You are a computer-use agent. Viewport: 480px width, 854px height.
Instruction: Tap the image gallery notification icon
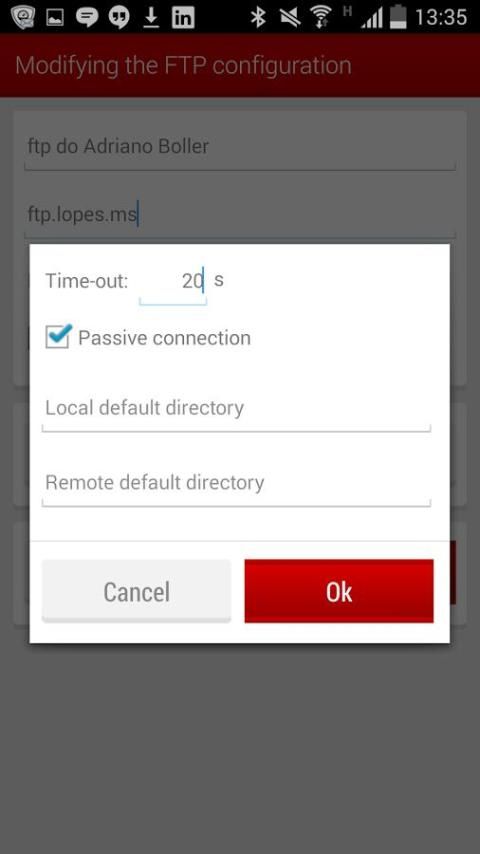[x=55, y=17]
